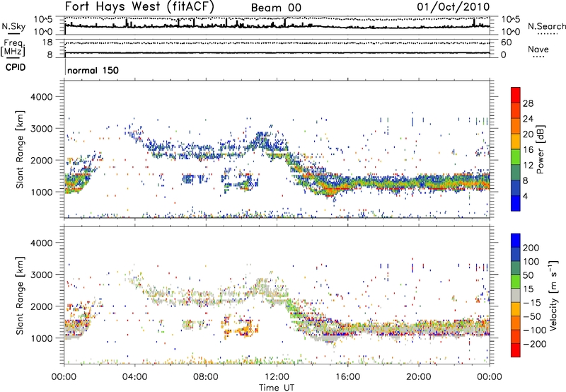This screenshot has width=566, height=392.
Task: Click the '28' tick on the power colorbar
Action: pos(528,103)
